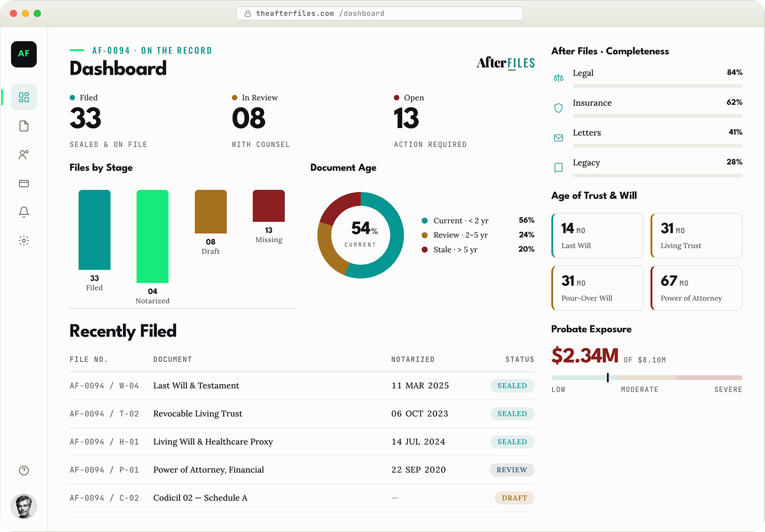The height and width of the screenshot is (532, 765).
Task: Click file number AF-0094 / T-02
Action: 104,414
